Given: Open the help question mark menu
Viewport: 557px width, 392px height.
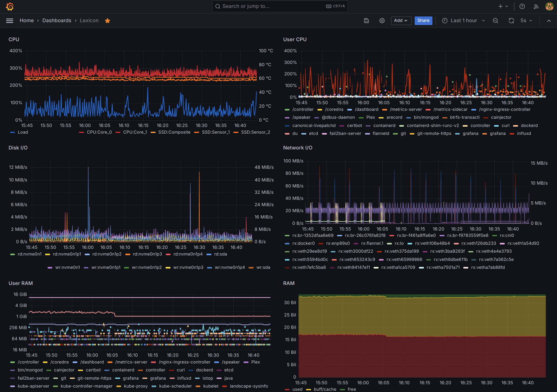Looking at the screenshot, I should (522, 6).
